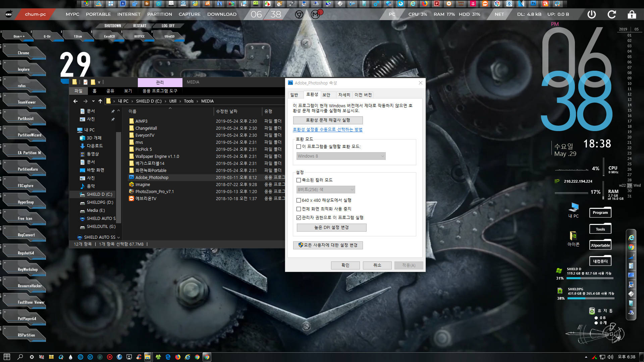The height and width of the screenshot is (362, 644).
Task: Open the 휴지통 recycle bin widget
Action: pyautogui.click(x=601, y=311)
